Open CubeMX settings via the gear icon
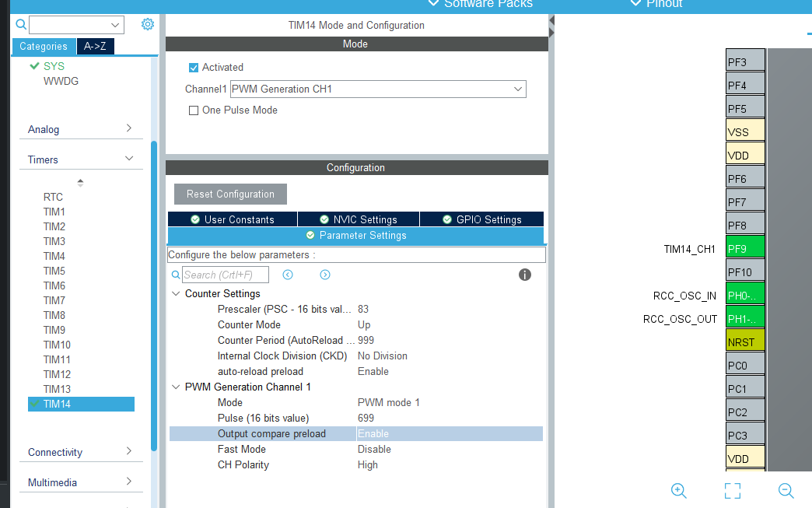Image resolution: width=812 pixels, height=508 pixels. click(x=147, y=24)
